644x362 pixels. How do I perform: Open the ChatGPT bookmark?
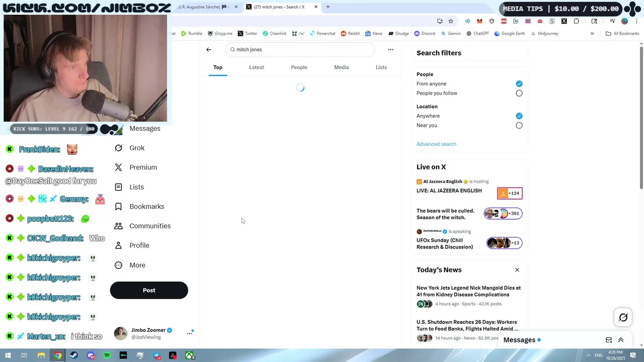point(477,34)
